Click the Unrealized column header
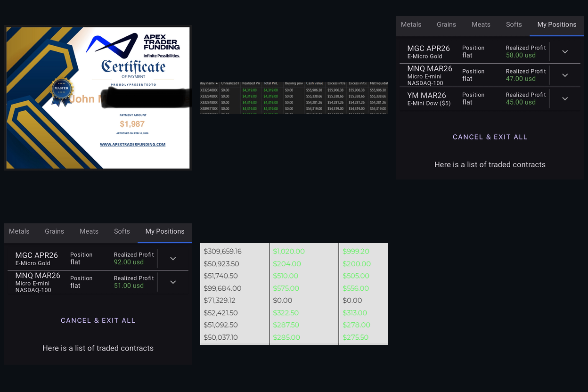Screen dimensions: 588x392 click(x=230, y=83)
